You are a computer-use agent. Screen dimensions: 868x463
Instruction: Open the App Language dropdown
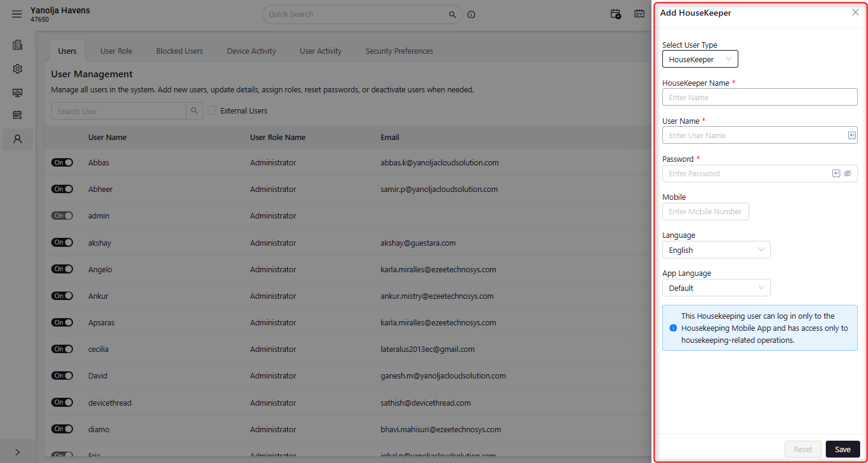(716, 288)
